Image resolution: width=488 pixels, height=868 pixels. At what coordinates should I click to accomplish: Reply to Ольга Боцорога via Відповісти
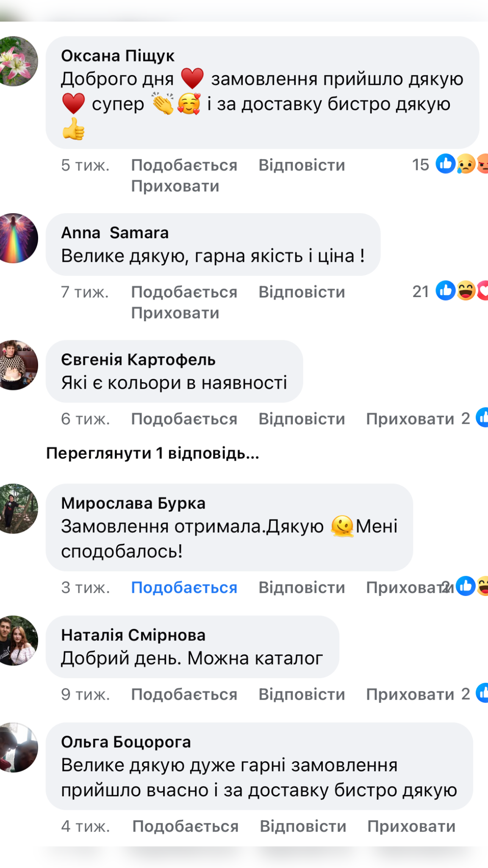tap(303, 826)
